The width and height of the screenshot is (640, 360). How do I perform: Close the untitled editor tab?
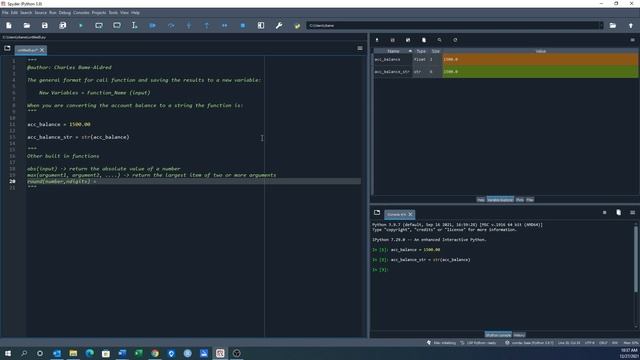pos(42,50)
